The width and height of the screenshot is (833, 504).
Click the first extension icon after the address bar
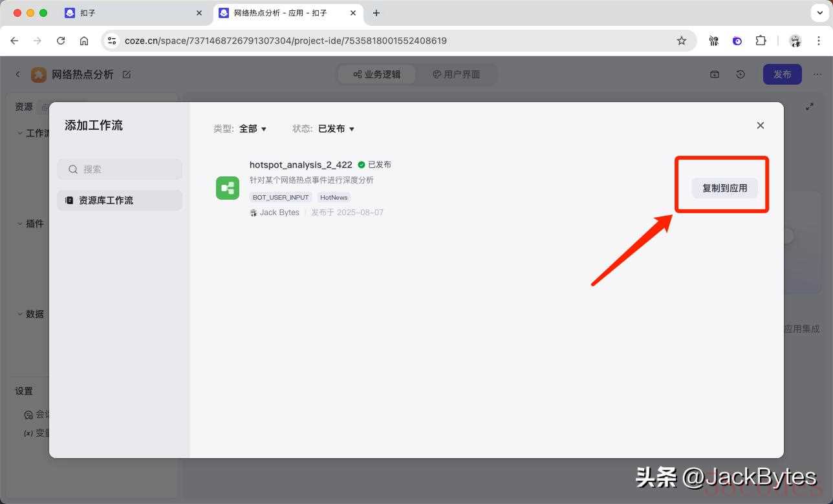tap(714, 41)
